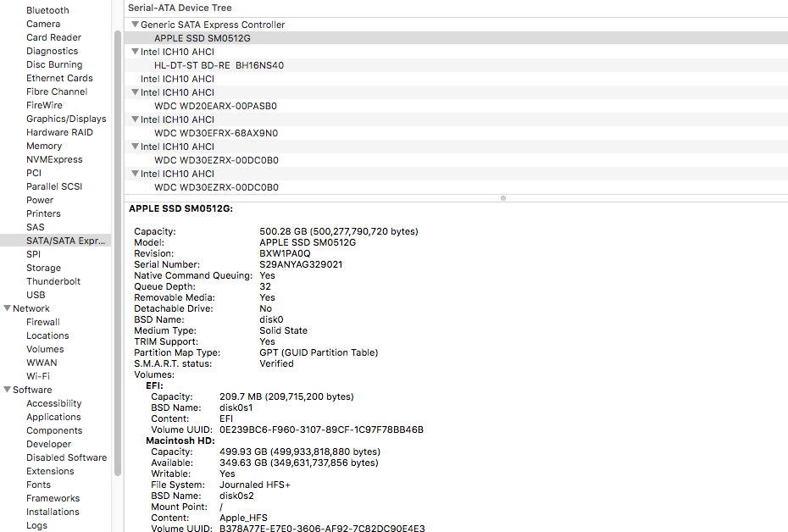Collapse the Intel ICH10 AHCI node above HL-DT-ST BD-RE

(135, 51)
